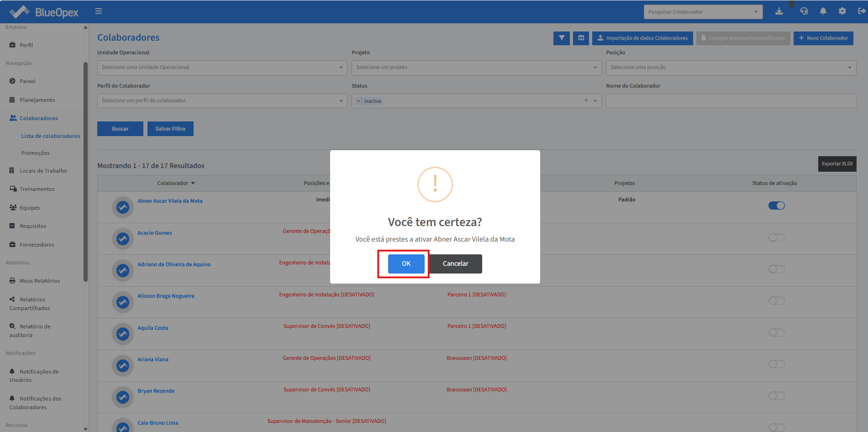This screenshot has width=868, height=432.
Task: Open Perfil in sidebar
Action: 26,45
